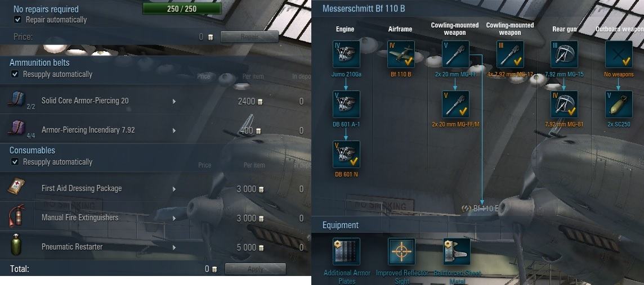Toggle automatic resupply for Ammunition belts
This screenshot has height=285, width=644.
(x=15, y=74)
